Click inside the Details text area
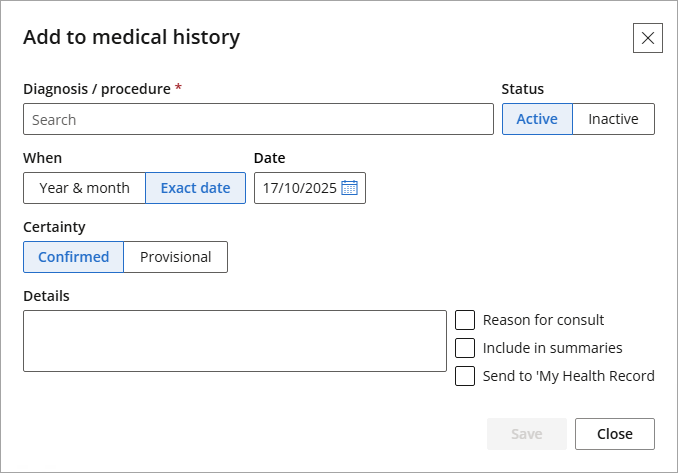 pos(235,341)
